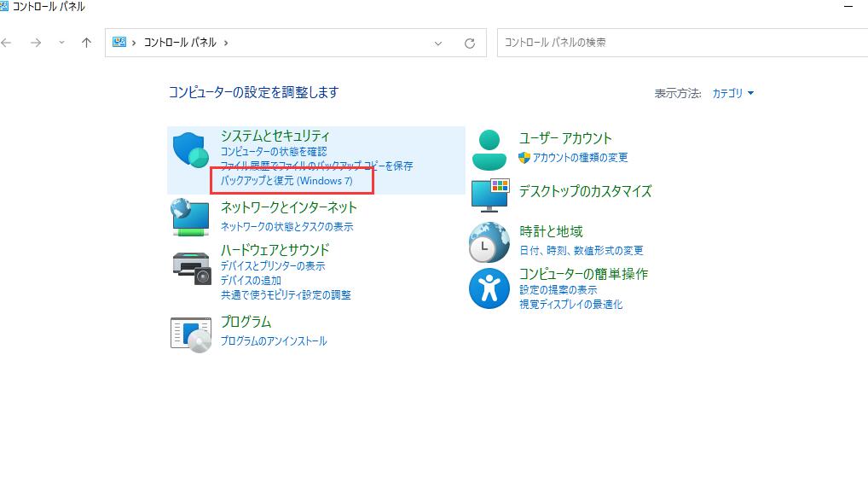Open アカウントの種類の変更 link
The image size is (868, 483).
(580, 157)
